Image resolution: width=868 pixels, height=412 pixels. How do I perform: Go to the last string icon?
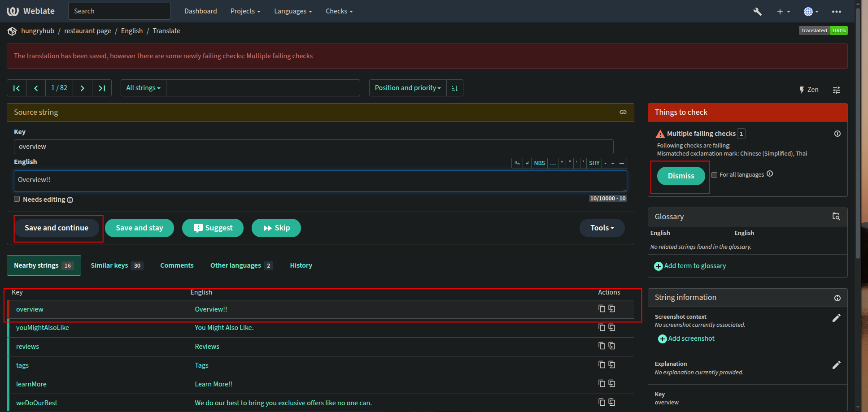(102, 88)
